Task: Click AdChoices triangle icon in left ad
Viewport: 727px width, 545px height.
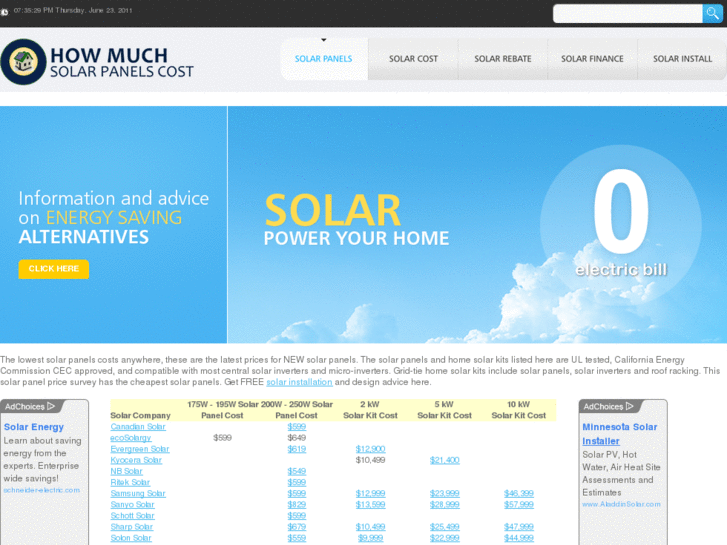Action: 51,406
